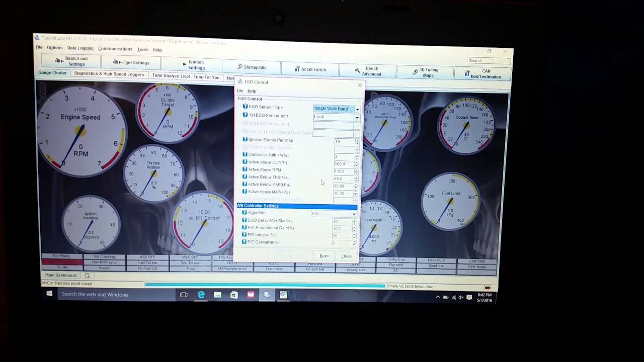Open help for PID Proportional Gain(%)
Screen dimensions: 644x362
point(244,227)
